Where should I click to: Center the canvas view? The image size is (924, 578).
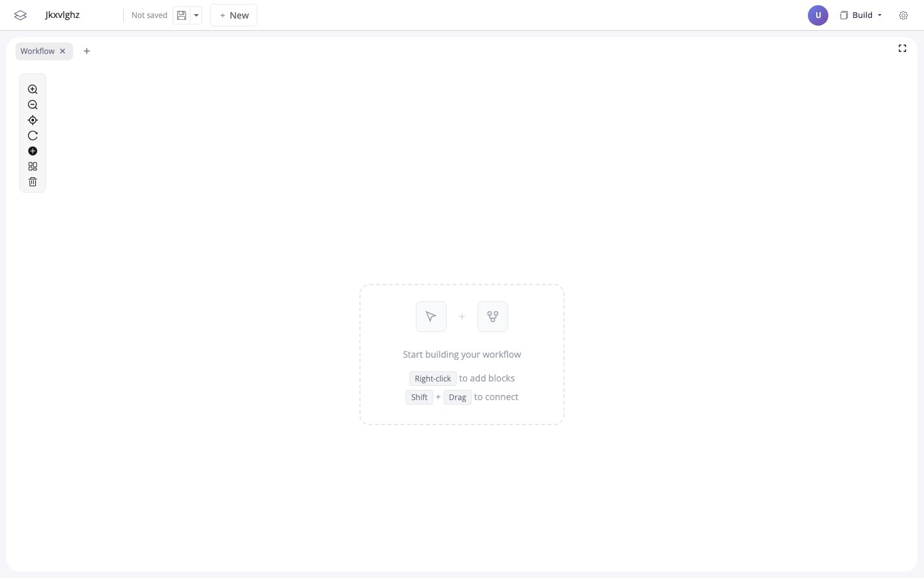(x=33, y=120)
